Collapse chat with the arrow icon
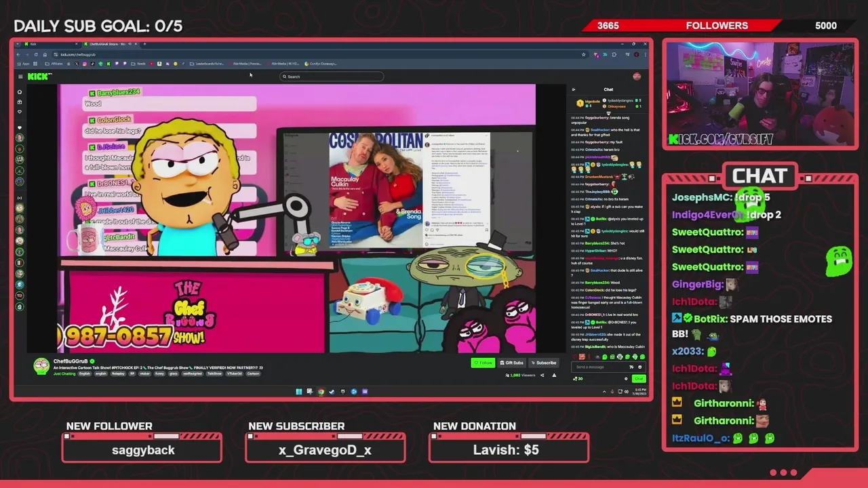Image resolution: width=868 pixels, height=488 pixels. [x=573, y=89]
